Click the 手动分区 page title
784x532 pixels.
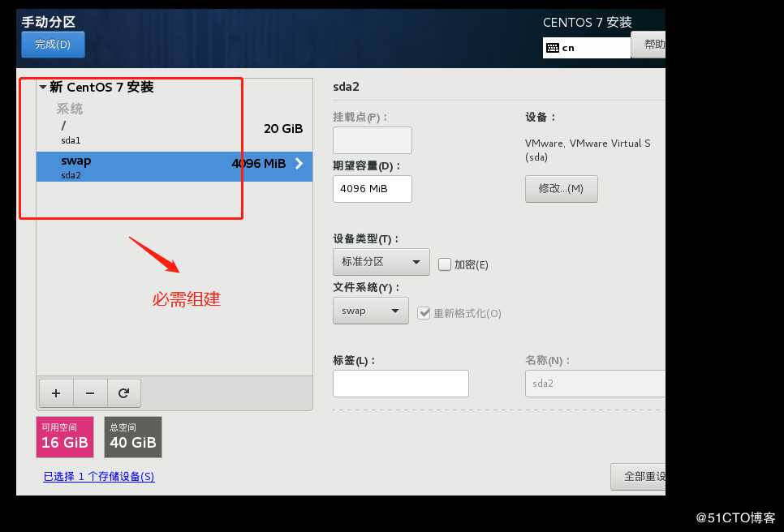point(49,22)
